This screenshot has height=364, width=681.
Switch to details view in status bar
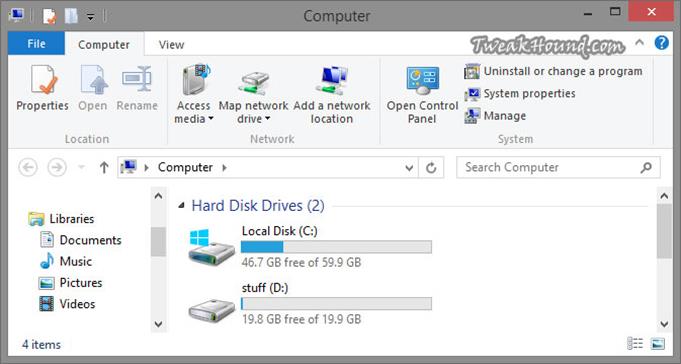click(x=635, y=344)
